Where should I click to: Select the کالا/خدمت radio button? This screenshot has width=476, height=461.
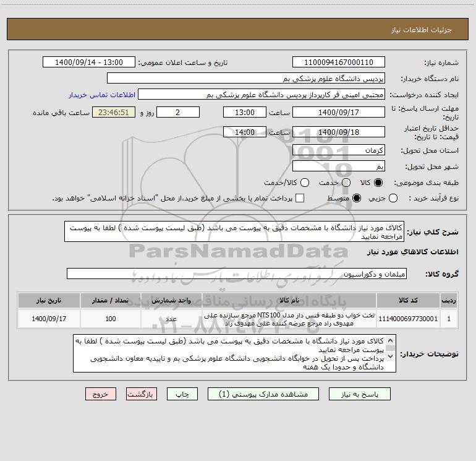pyautogui.click(x=305, y=183)
